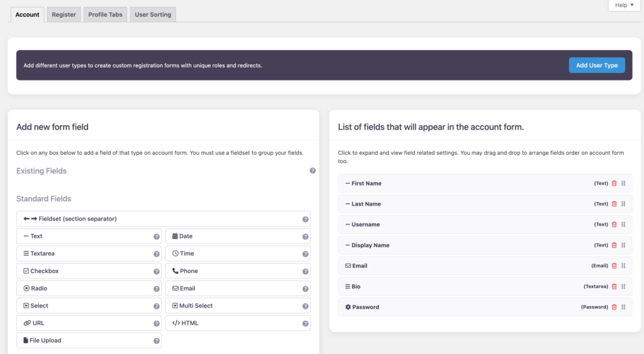The image size is (644, 354).
Task: Click trash icon on Password row
Action: 614,307
